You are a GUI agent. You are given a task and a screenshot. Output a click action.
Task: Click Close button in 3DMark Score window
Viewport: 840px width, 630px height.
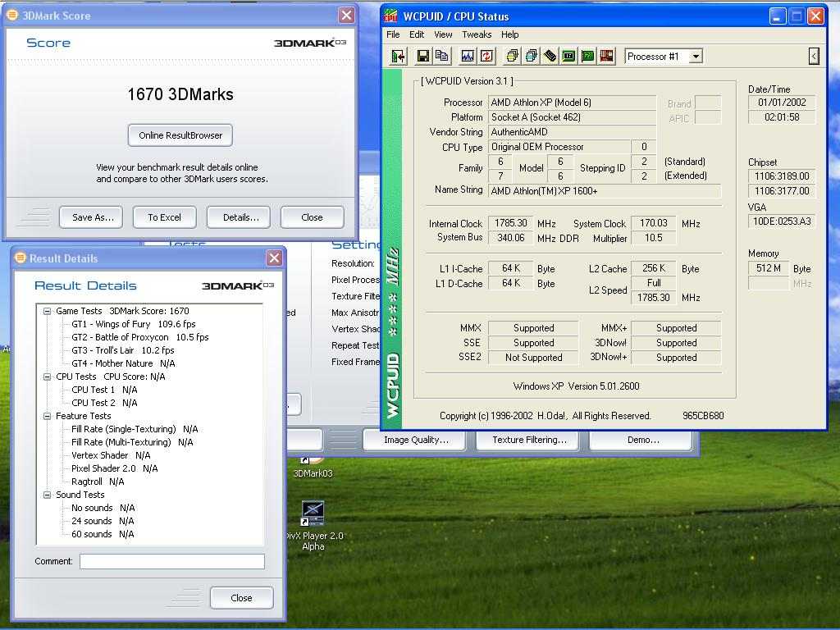(312, 217)
